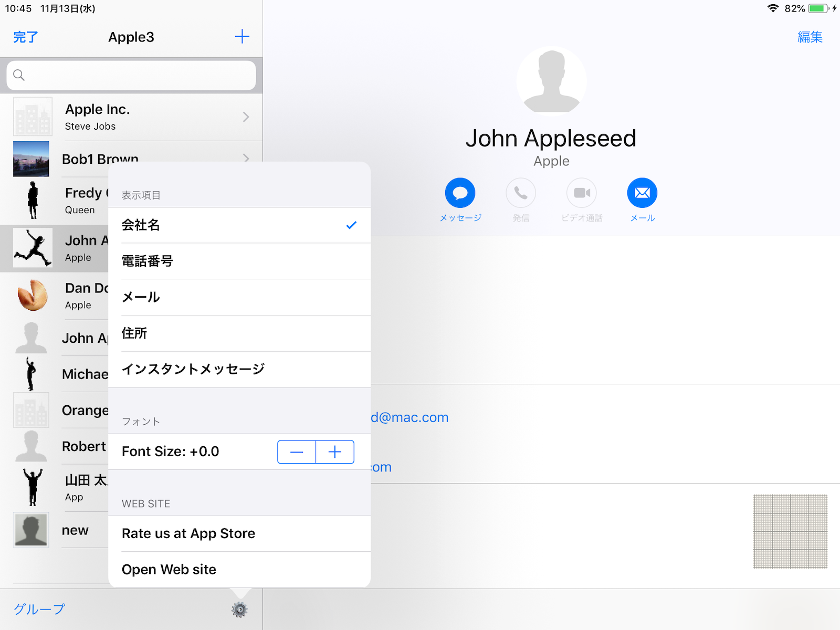The width and height of the screenshot is (840, 630).
Task: Tap the video call camera icon
Action: (x=582, y=193)
